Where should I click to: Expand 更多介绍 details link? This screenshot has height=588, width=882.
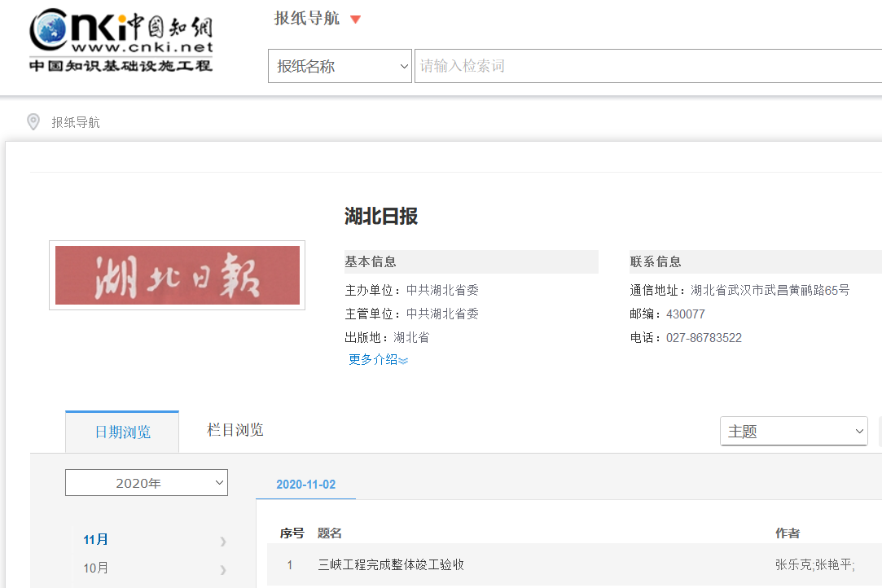(373, 359)
